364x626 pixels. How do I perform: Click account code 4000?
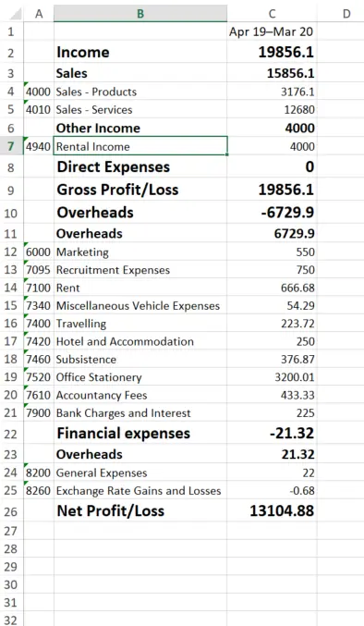click(x=39, y=92)
